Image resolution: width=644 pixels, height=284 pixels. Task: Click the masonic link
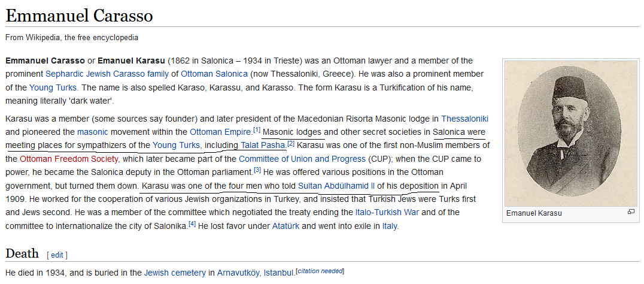pos(92,132)
